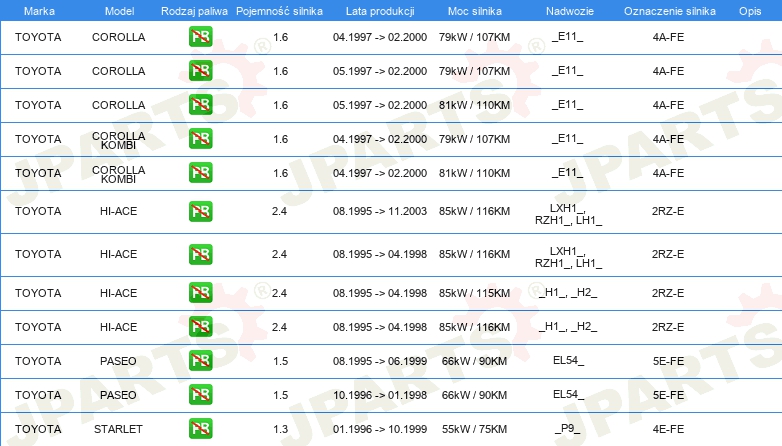Select 5E-FE code in Paseo 06.1999 row
The image size is (782, 446).
coord(668,361)
